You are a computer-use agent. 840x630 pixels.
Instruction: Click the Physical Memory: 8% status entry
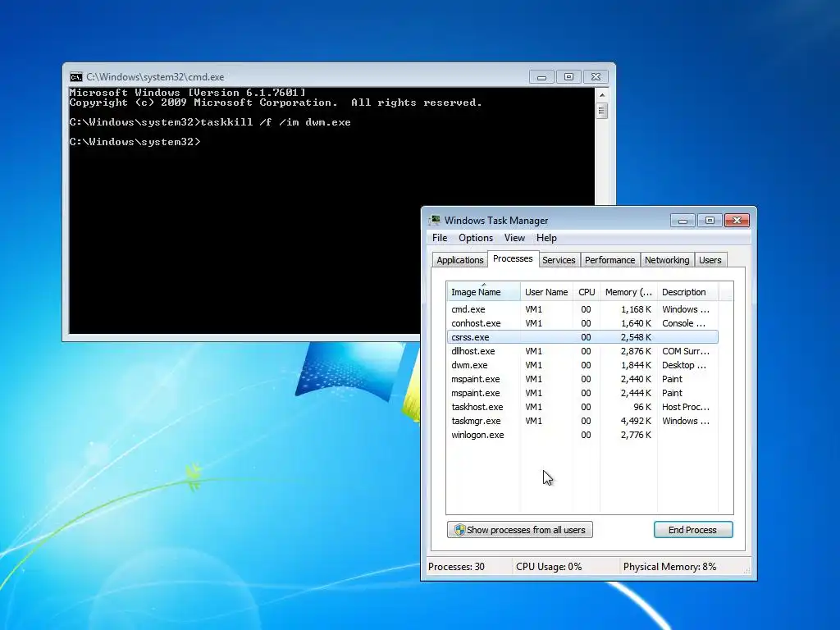(669, 567)
